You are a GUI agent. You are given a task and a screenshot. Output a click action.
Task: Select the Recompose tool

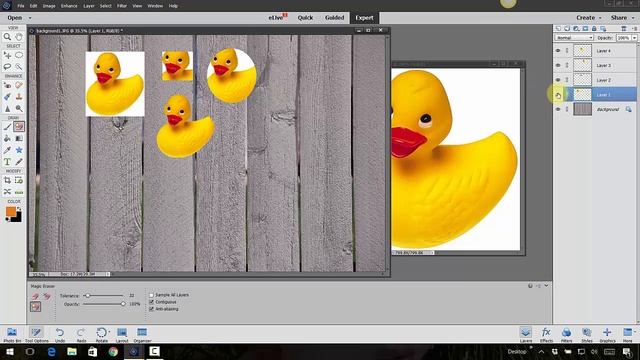19,180
